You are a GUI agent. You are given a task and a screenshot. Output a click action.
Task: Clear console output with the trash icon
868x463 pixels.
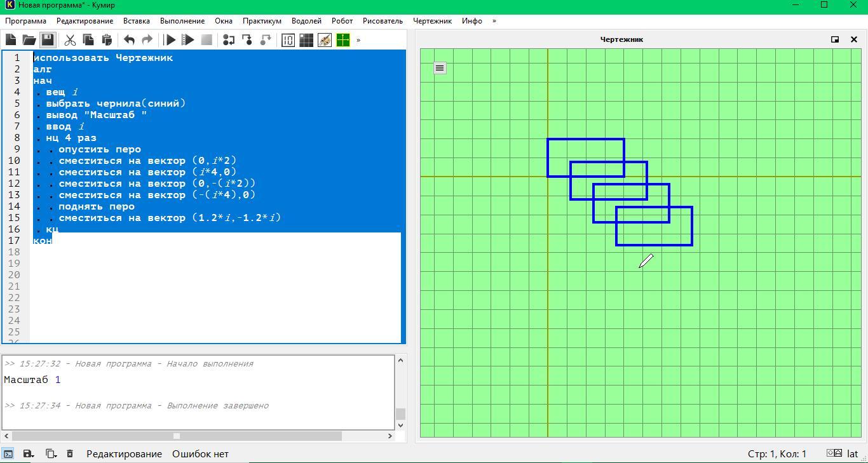(x=70, y=453)
